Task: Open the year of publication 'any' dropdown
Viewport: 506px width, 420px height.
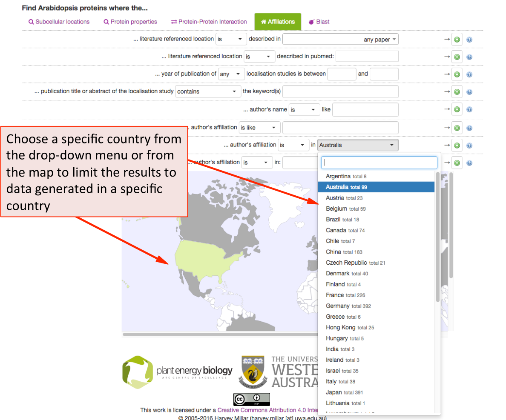Action: pyautogui.click(x=231, y=74)
